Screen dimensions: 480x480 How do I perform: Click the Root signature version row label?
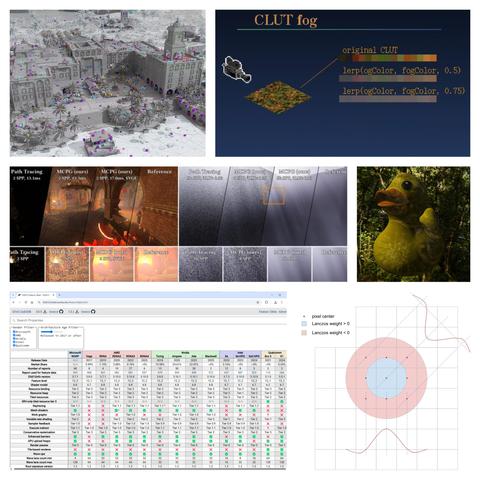click(39, 466)
